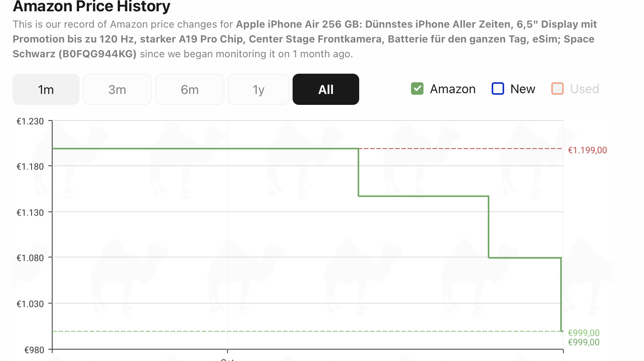Click the green dashed lowest-price line
The width and height of the screenshot is (644, 361).
pyautogui.click(x=307, y=331)
